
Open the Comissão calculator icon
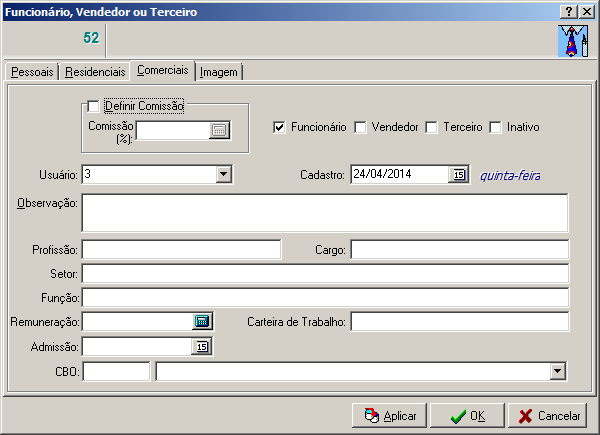[x=220, y=130]
